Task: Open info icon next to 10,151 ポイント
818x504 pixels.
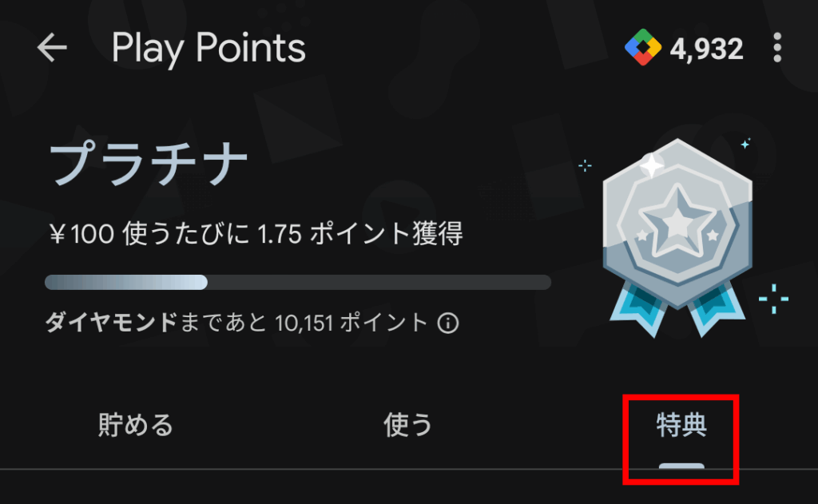Action: [x=447, y=323]
